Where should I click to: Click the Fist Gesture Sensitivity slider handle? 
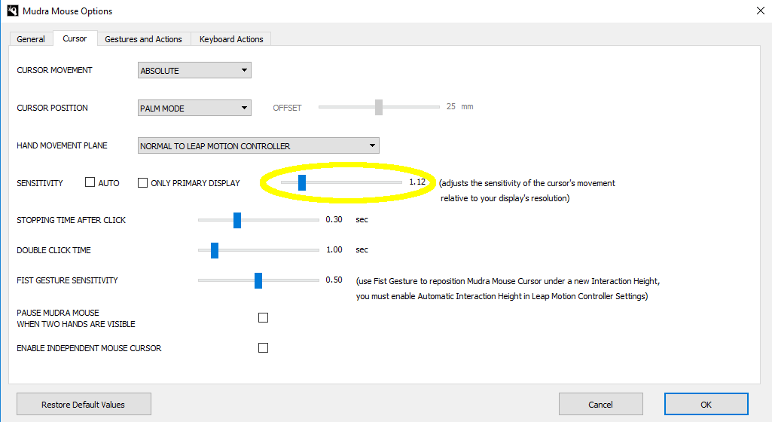click(258, 281)
